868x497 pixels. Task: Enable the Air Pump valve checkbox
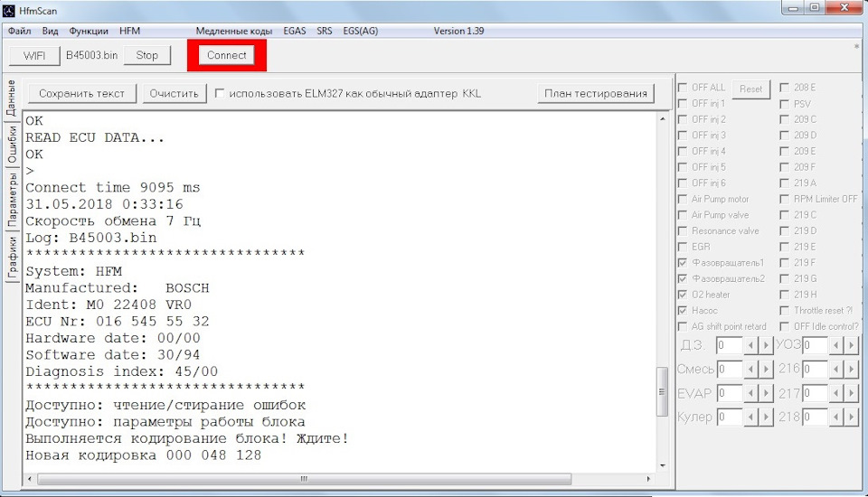click(683, 215)
